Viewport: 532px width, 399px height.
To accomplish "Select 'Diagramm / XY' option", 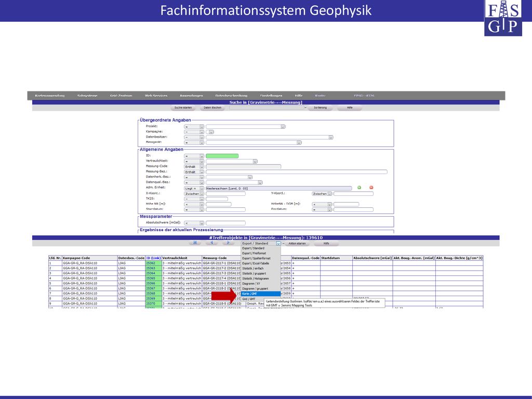I will click(261, 284).
